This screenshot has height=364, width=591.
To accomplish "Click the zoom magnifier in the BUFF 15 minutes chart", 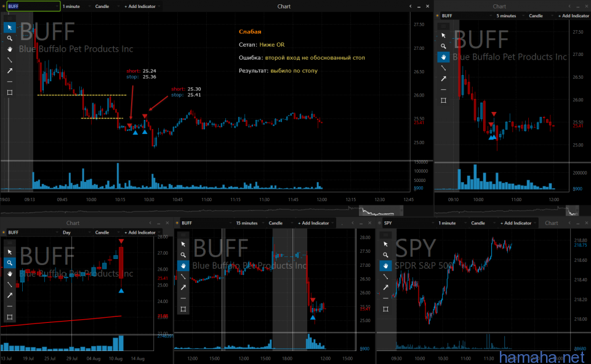I will 183,255.
